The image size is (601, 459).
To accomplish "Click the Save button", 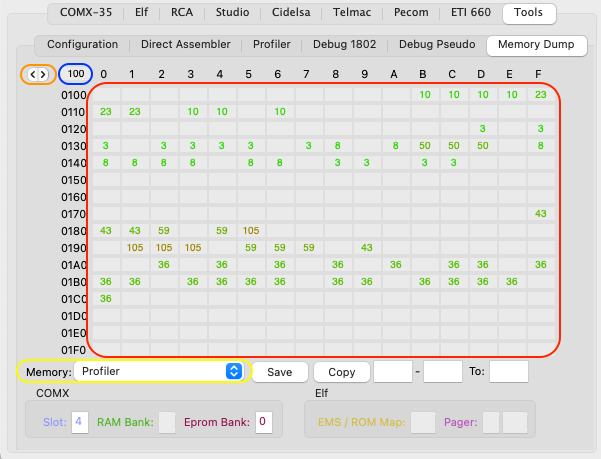I will coord(280,372).
